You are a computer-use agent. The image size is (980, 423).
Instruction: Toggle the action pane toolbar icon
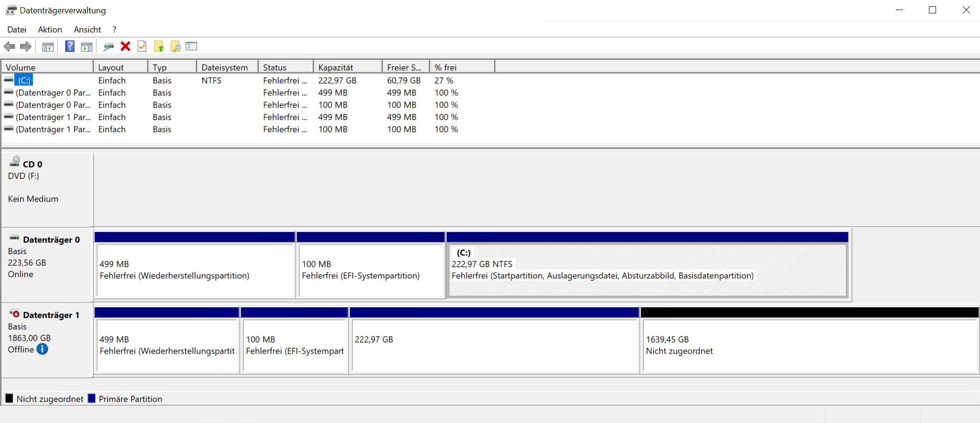coord(86,46)
